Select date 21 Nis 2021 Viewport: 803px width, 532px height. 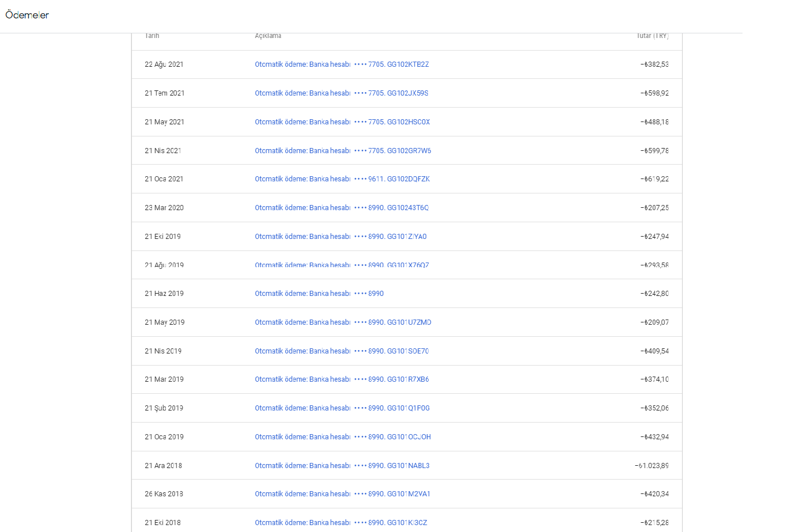(163, 151)
